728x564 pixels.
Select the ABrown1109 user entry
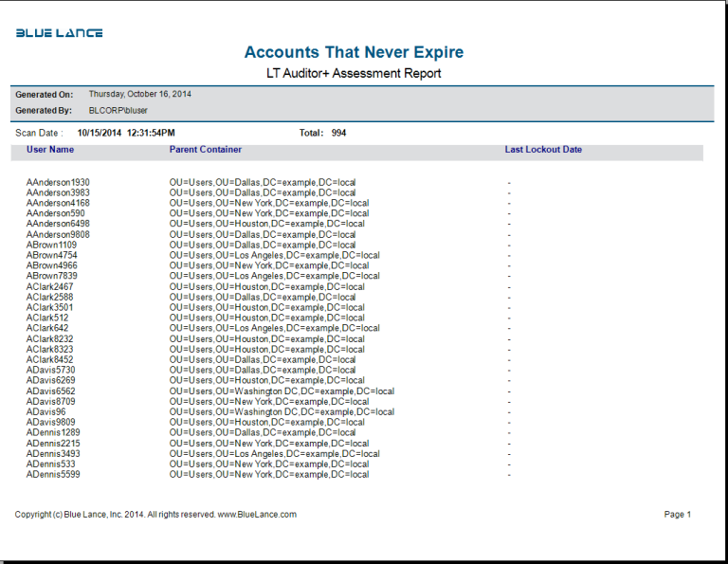click(x=51, y=245)
